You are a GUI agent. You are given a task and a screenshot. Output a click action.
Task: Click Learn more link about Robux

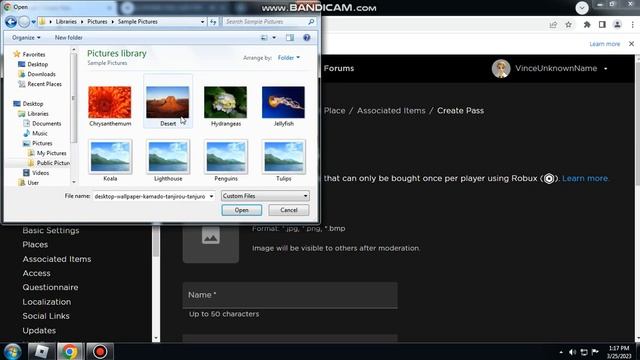[x=585, y=178]
